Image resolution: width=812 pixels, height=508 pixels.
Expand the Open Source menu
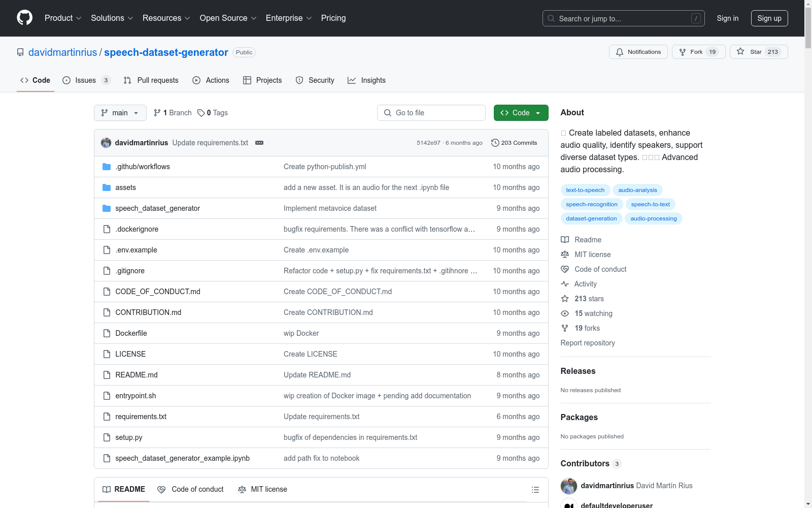228,18
